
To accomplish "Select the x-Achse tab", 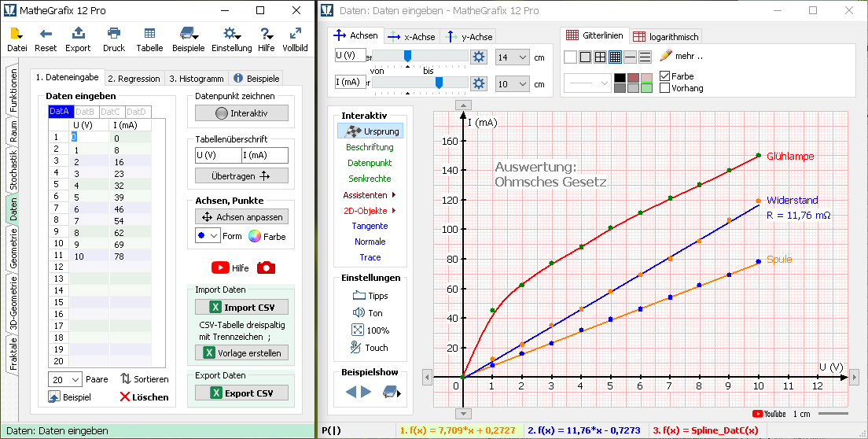I will pos(411,36).
